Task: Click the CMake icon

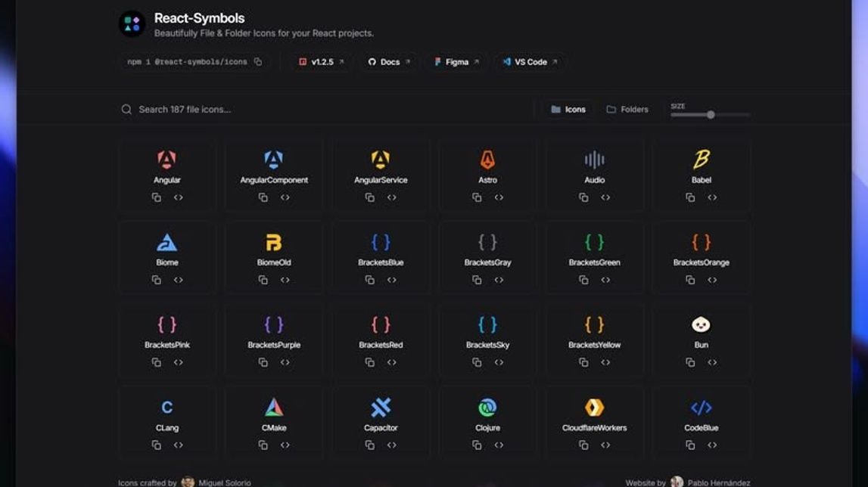Action: 273,408
